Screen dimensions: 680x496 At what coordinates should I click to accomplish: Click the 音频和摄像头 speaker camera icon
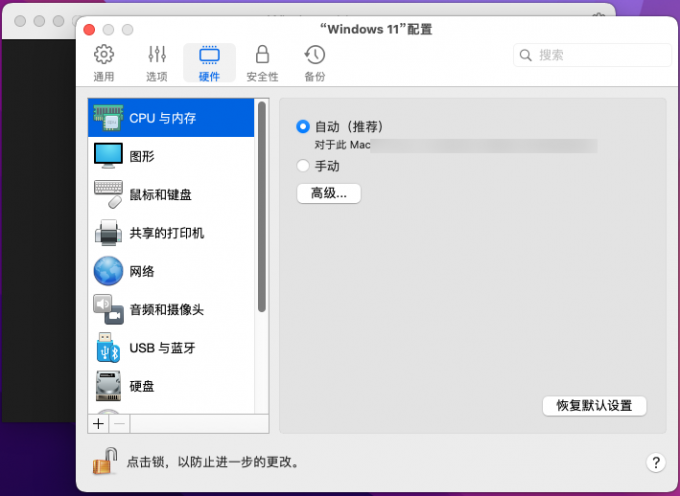pos(108,310)
